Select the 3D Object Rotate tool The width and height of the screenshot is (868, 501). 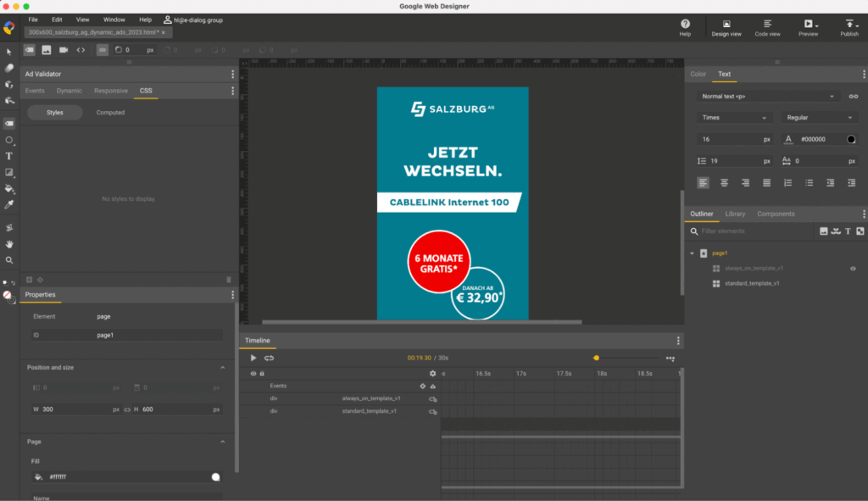click(8, 84)
